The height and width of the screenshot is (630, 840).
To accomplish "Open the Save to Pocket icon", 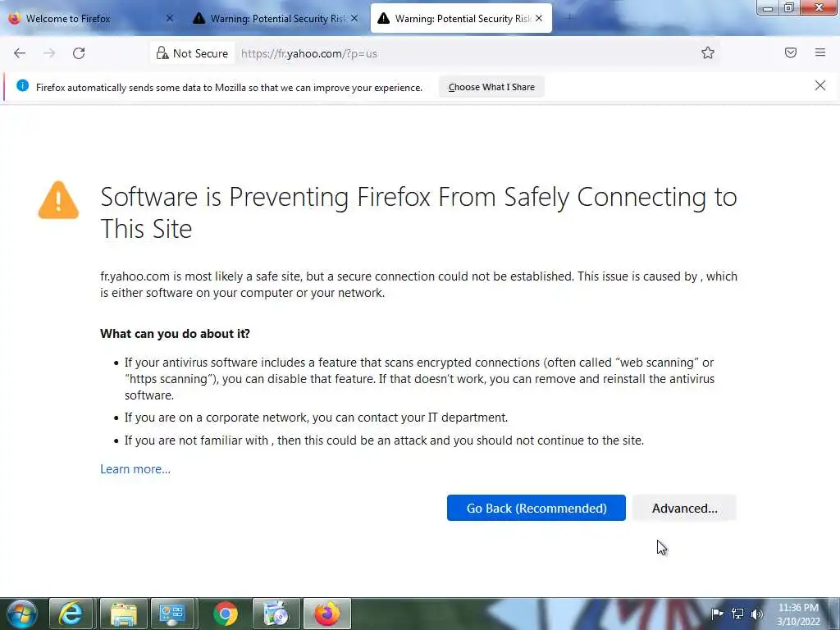I will pyautogui.click(x=791, y=53).
